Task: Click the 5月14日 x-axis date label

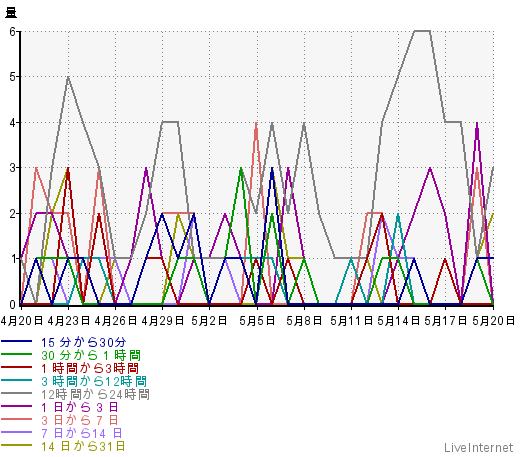Action: pyautogui.click(x=399, y=321)
